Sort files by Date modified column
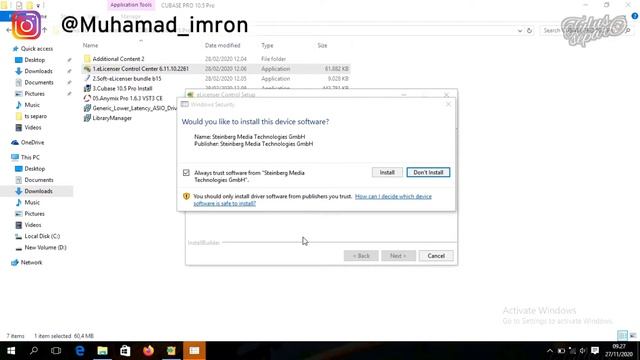Screen dimensions: 640x360 (x=222, y=45)
